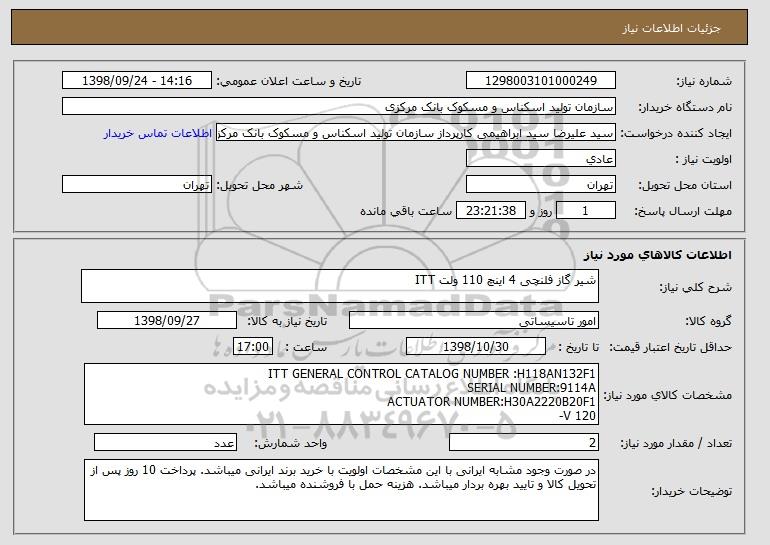770x545 pixels.
Task: Click the label تعداد / مقدار مورد نیاز
Action: click(676, 444)
